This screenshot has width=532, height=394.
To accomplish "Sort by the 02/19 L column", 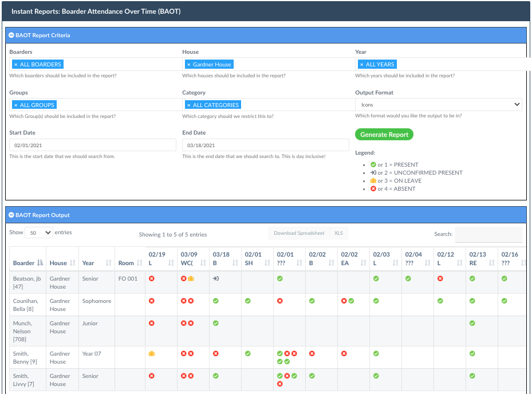I will point(161,259).
